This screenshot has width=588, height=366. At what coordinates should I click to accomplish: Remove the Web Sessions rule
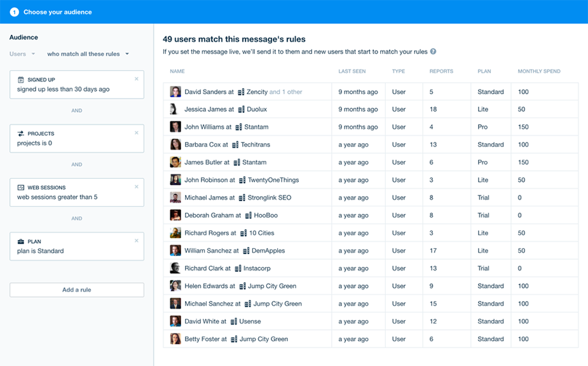[x=137, y=187]
